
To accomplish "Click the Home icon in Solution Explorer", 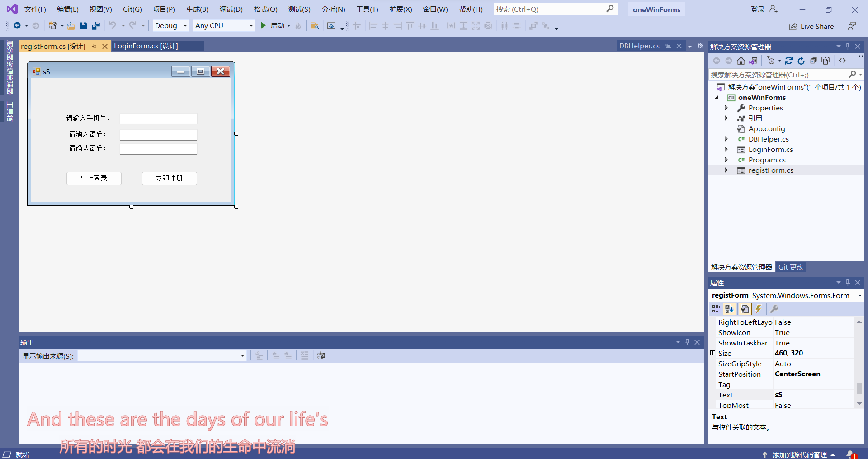I will tap(741, 61).
